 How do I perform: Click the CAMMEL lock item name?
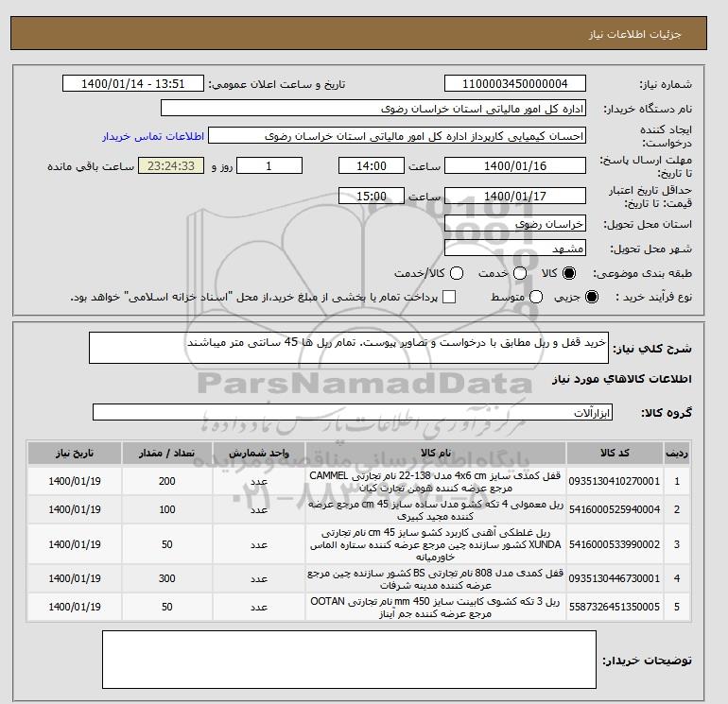click(436, 482)
